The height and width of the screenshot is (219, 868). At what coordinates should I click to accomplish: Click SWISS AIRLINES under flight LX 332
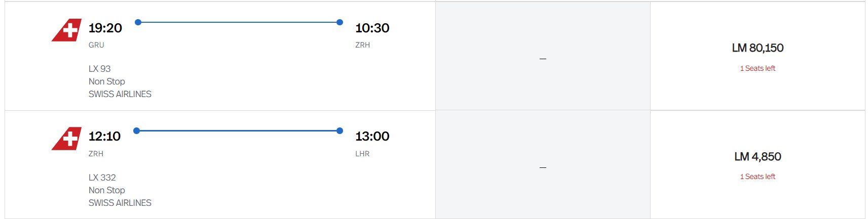tap(120, 203)
